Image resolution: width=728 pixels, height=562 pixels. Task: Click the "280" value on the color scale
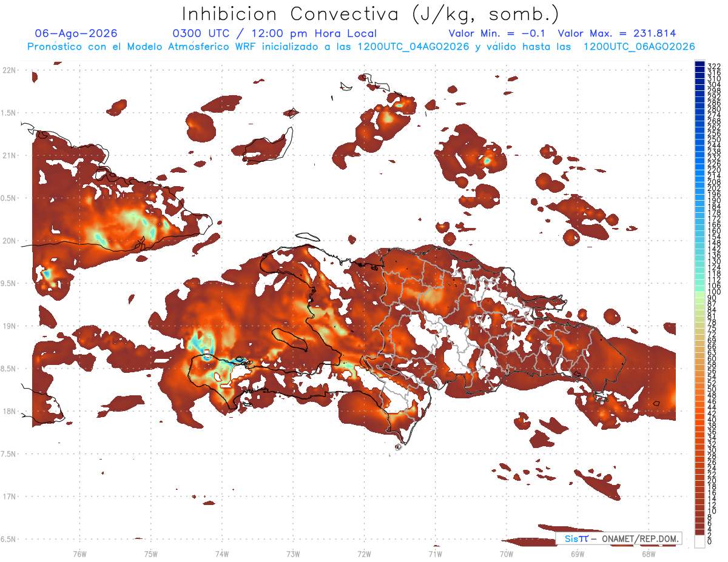[713, 109]
